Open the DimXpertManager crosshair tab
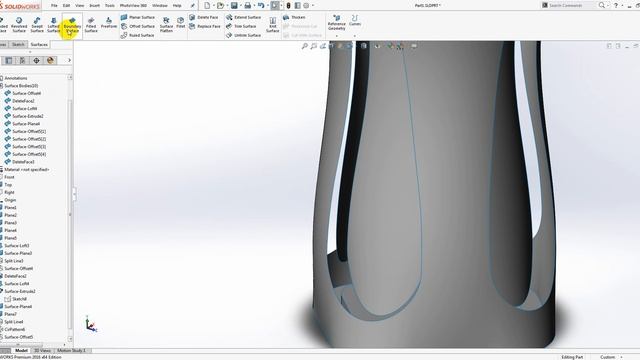 [x=36, y=60]
